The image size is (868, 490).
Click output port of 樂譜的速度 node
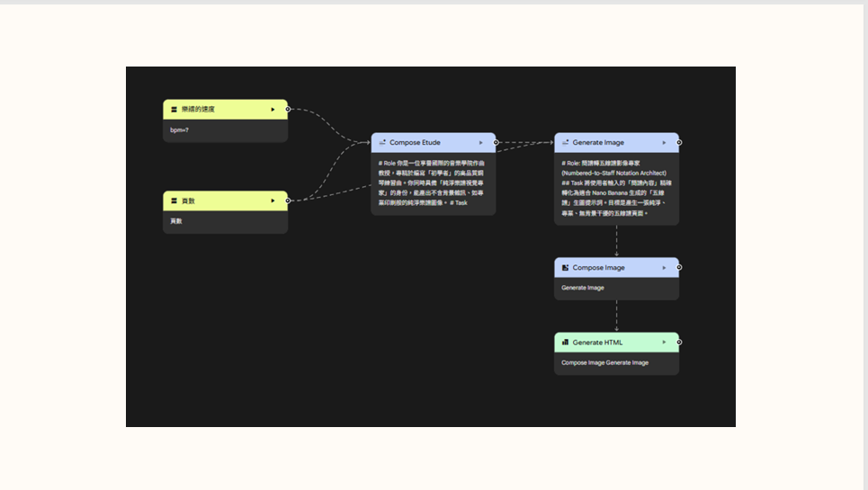click(288, 110)
